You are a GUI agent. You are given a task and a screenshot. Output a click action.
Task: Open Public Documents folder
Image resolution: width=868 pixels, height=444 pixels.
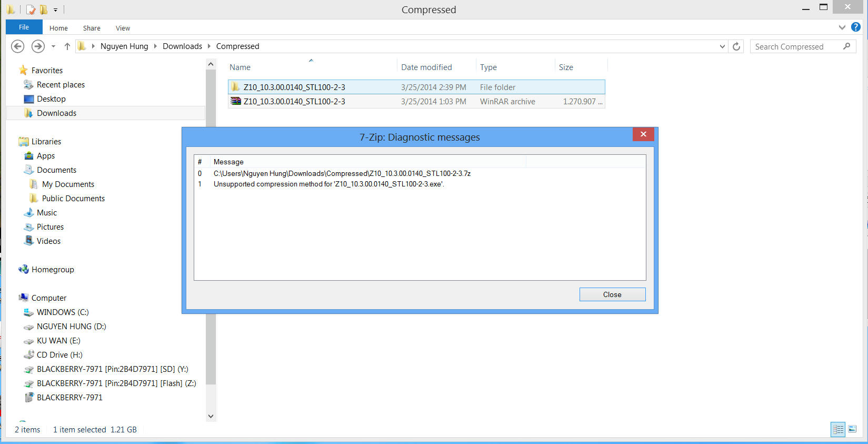pos(73,198)
